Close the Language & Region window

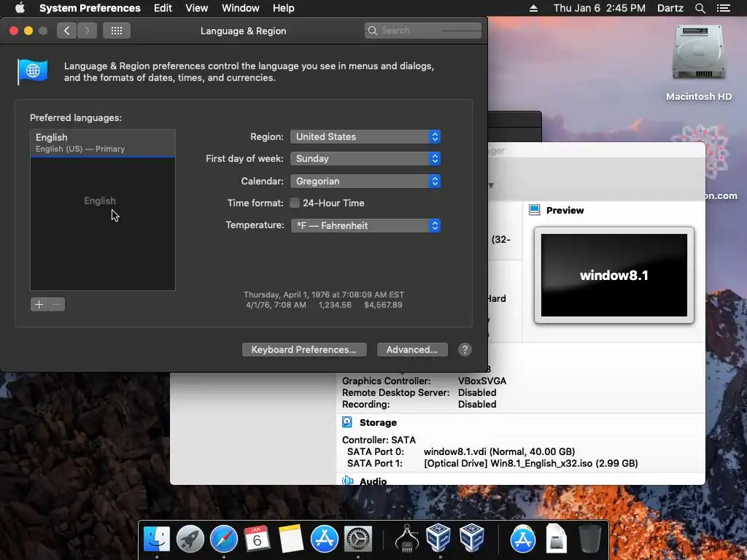point(14,31)
